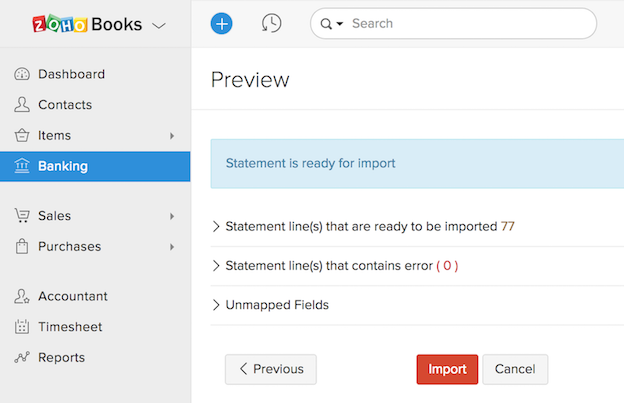Click the Sales cart icon
The width and height of the screenshot is (624, 403).
click(x=22, y=216)
